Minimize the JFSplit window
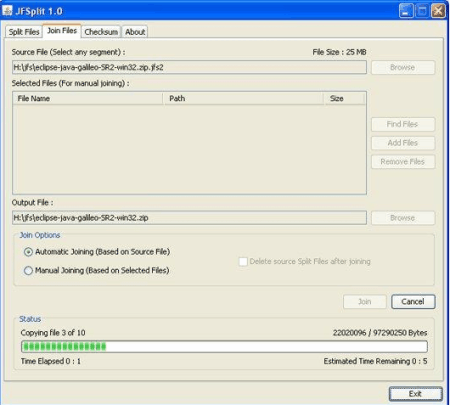 [406, 11]
